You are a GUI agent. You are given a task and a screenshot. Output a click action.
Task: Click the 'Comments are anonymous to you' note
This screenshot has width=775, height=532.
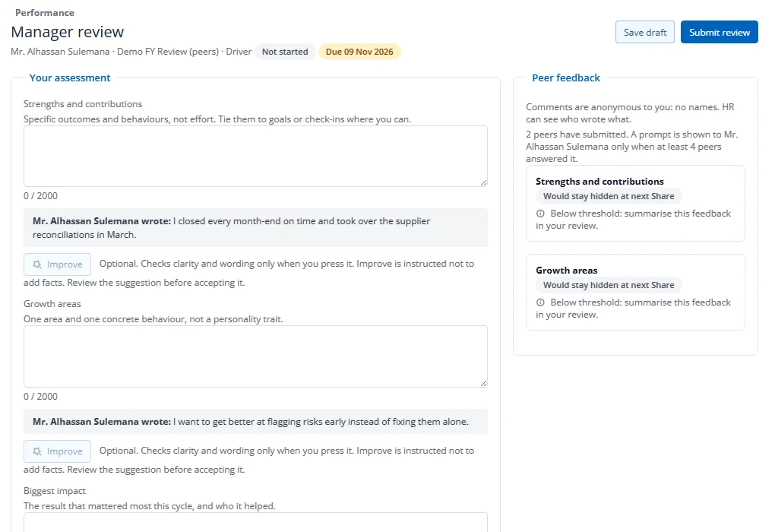tap(630, 113)
